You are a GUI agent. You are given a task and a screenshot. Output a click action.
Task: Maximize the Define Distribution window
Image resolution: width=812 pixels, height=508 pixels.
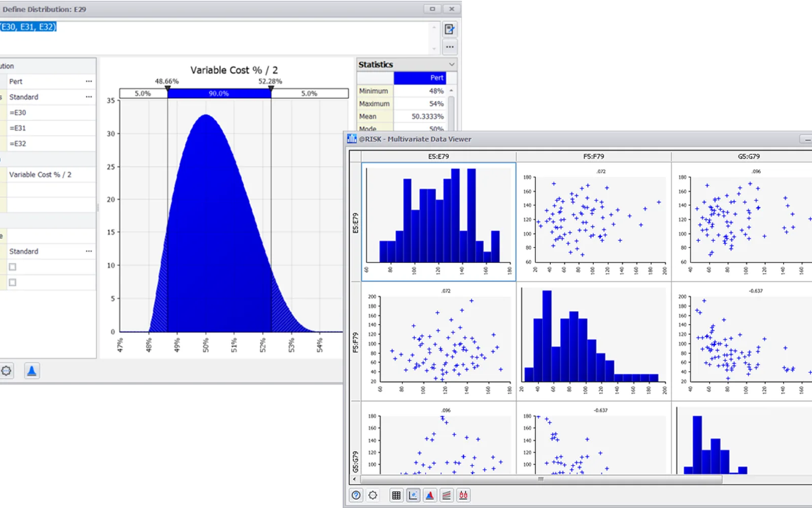point(432,9)
